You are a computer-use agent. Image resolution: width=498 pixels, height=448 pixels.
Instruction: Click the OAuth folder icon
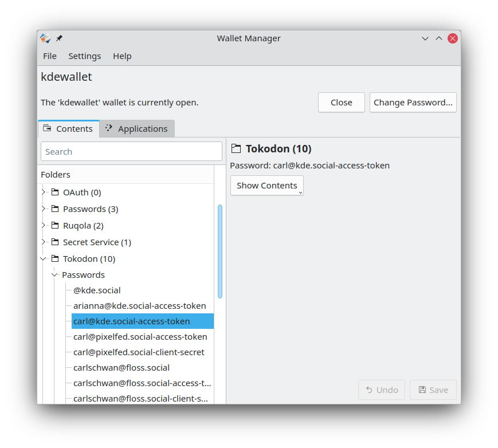point(55,192)
